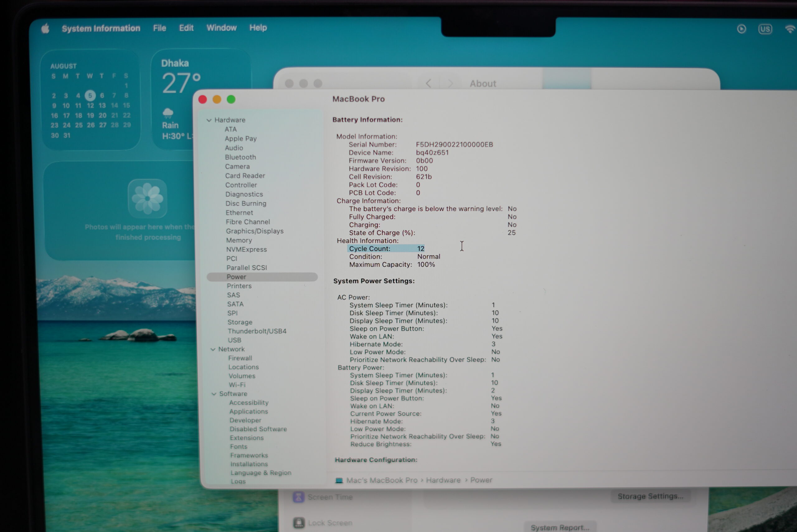Select Extensions under Software
This screenshot has height=532, width=797.
coord(247,438)
